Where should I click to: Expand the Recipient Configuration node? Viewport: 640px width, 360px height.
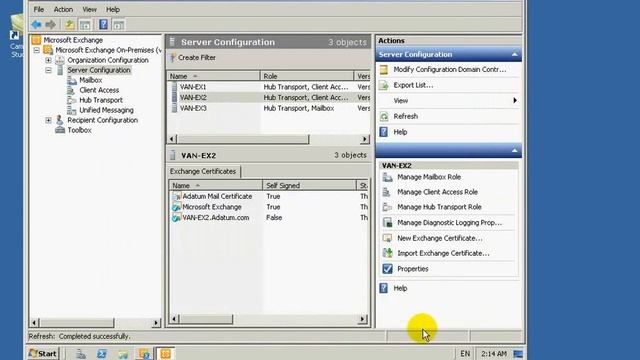click(49, 120)
